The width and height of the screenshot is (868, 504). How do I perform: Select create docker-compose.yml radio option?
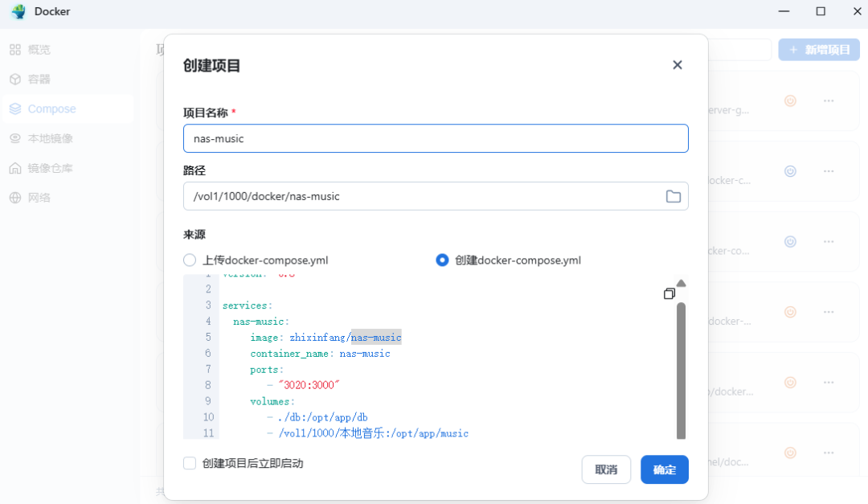(x=442, y=260)
